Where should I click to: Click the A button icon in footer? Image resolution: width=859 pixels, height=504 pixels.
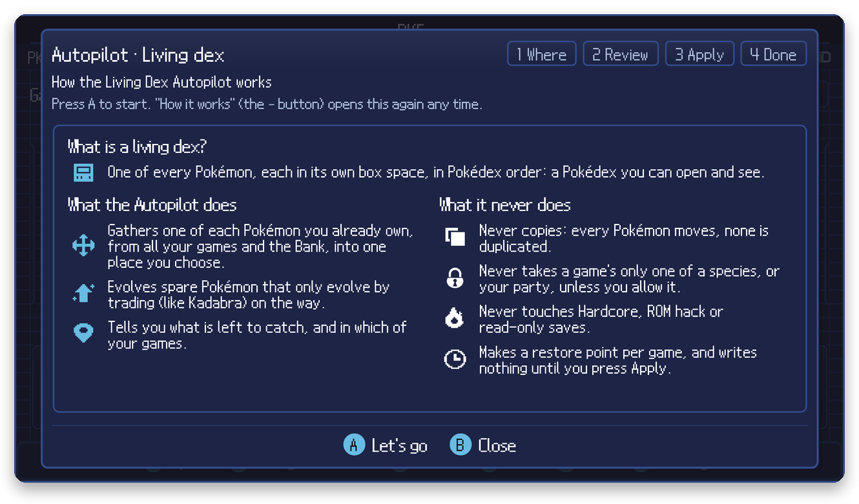click(x=354, y=445)
